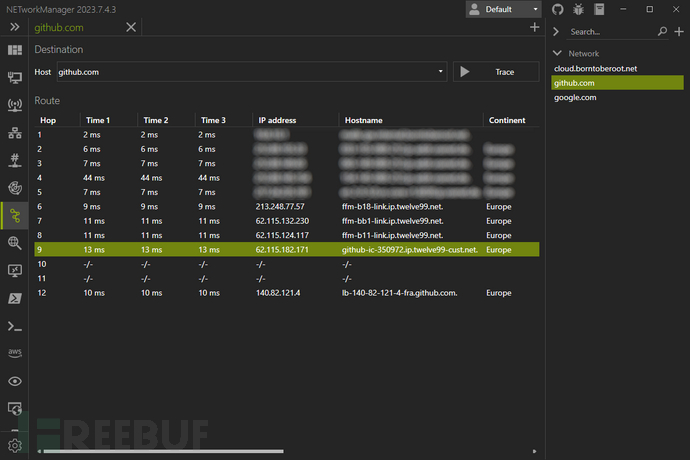The width and height of the screenshot is (690, 460).
Task: Click the scrollbar left arrow
Action: point(39,451)
